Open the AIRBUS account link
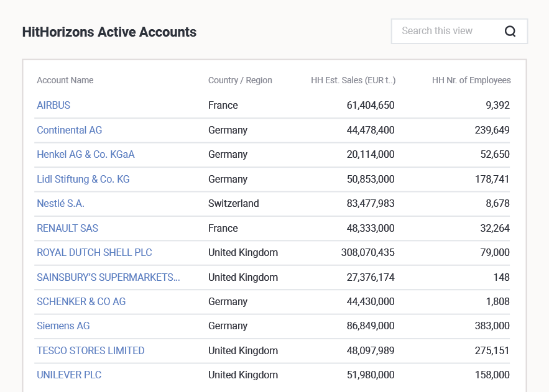The height and width of the screenshot is (392, 549). tap(53, 105)
